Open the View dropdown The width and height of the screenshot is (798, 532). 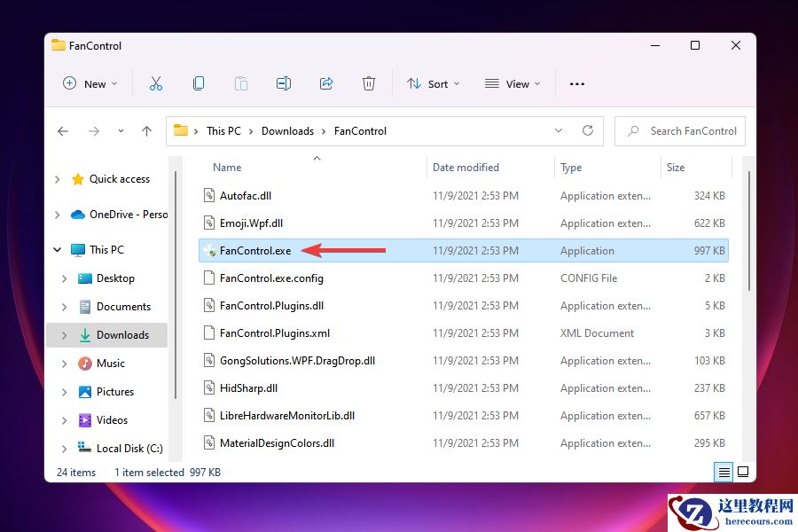[512, 83]
